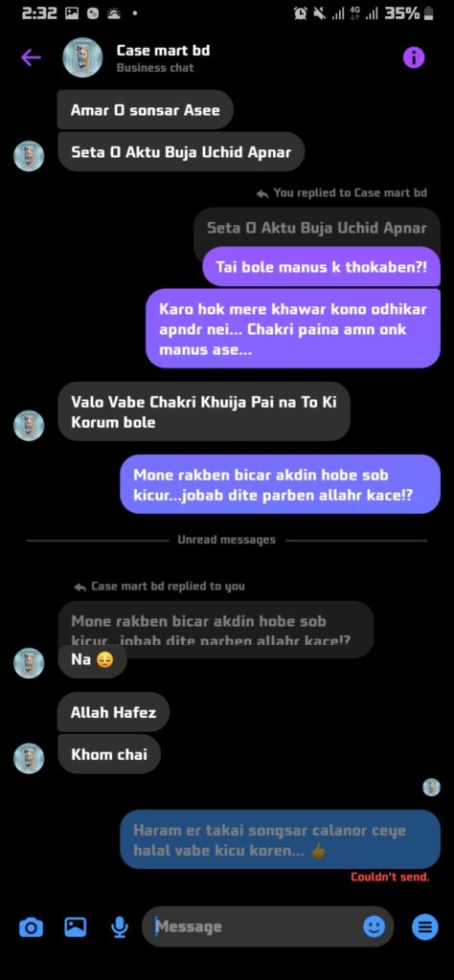
Task: Tap the failed "Haram er takai" message bubble
Action: tap(280, 839)
